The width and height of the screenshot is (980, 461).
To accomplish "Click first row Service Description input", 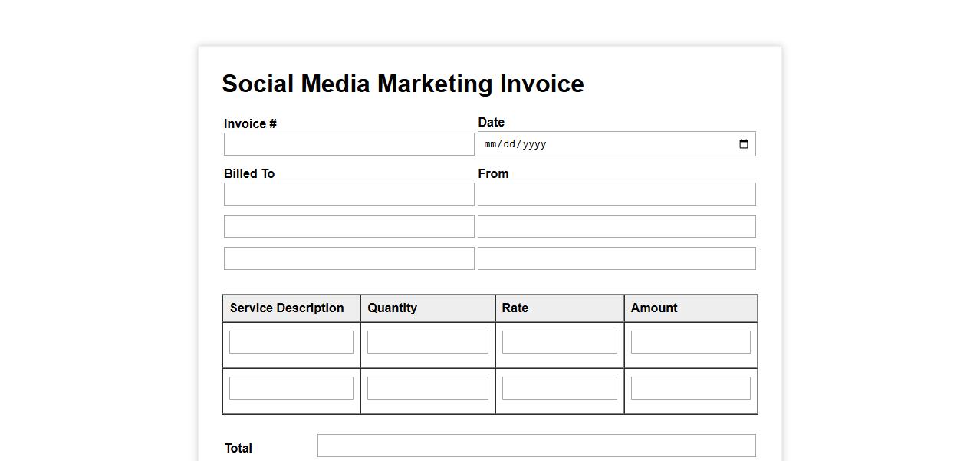I will (x=291, y=342).
